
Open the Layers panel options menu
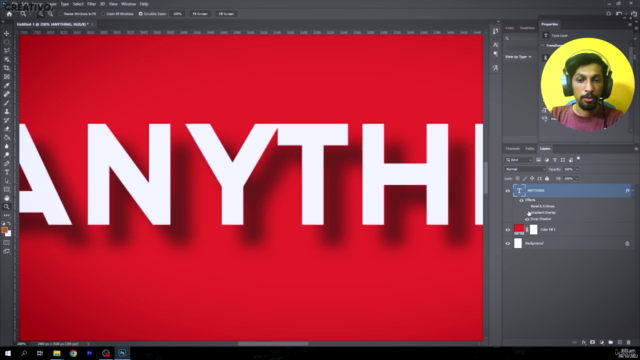pos(636,149)
